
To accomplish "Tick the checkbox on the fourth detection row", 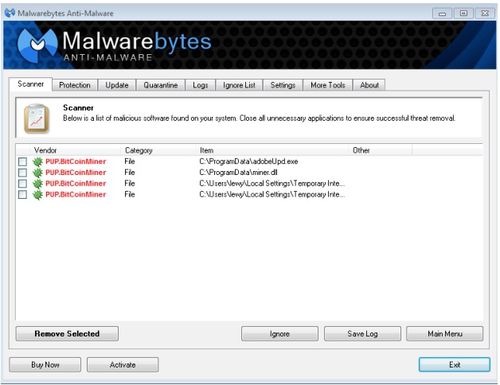I will click(x=22, y=195).
